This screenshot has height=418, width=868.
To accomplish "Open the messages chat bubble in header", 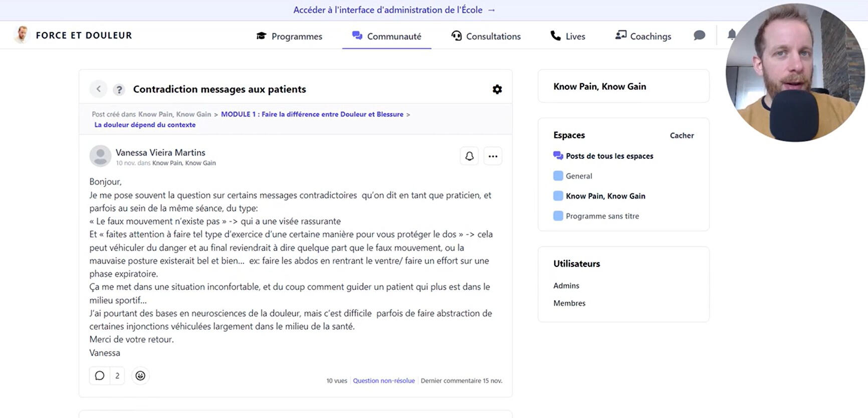I will (x=699, y=36).
